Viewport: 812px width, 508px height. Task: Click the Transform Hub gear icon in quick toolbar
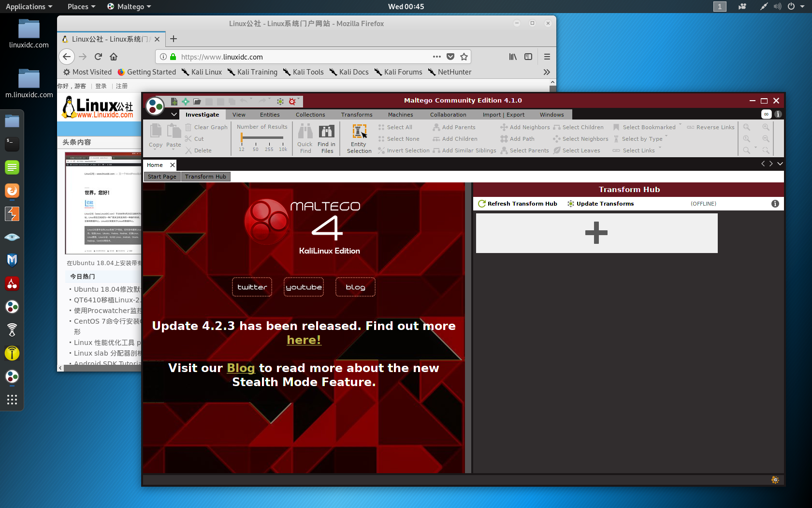280,101
